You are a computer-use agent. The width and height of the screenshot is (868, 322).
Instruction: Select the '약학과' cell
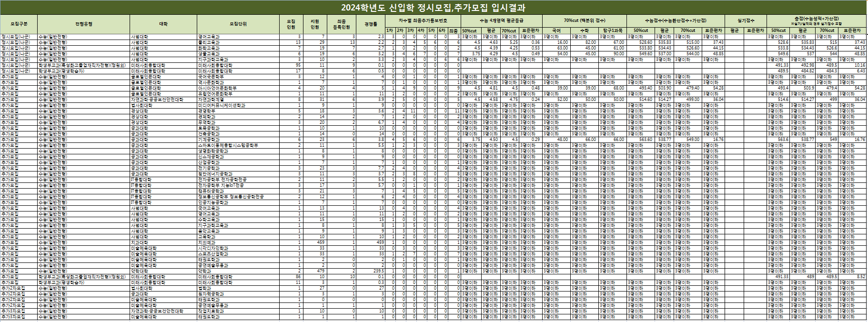pyautogui.click(x=238, y=271)
